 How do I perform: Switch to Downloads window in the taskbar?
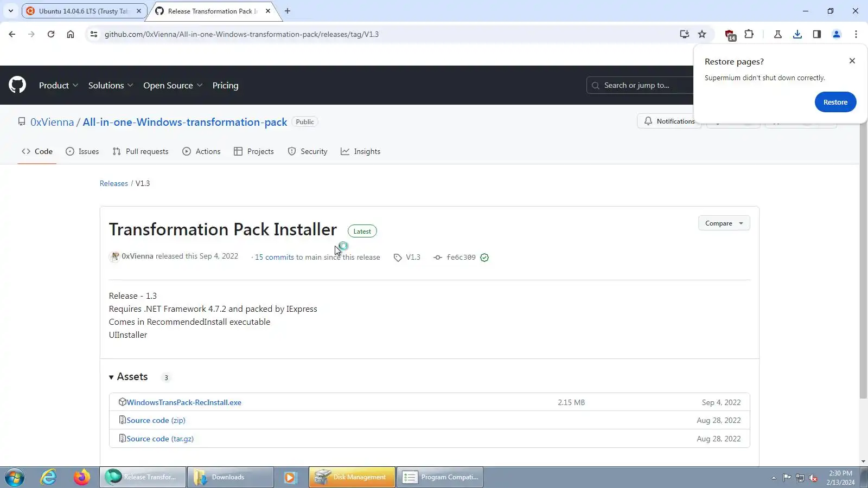[231, 477]
